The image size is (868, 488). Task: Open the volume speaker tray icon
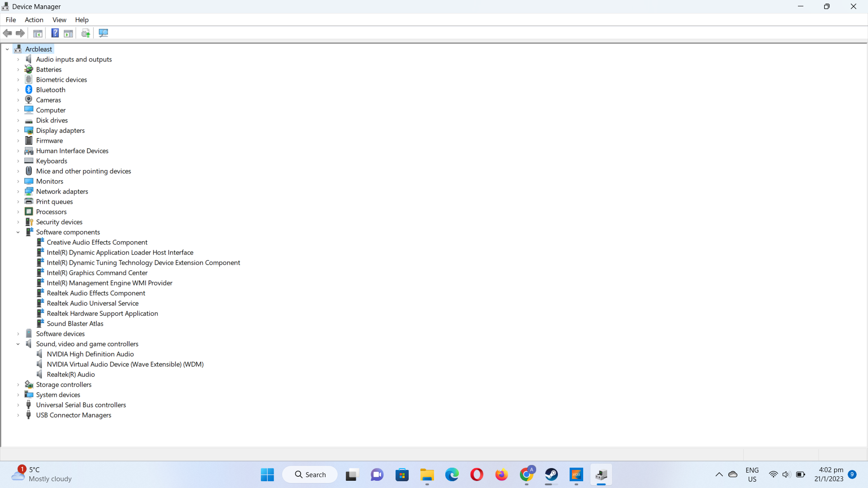(787, 474)
